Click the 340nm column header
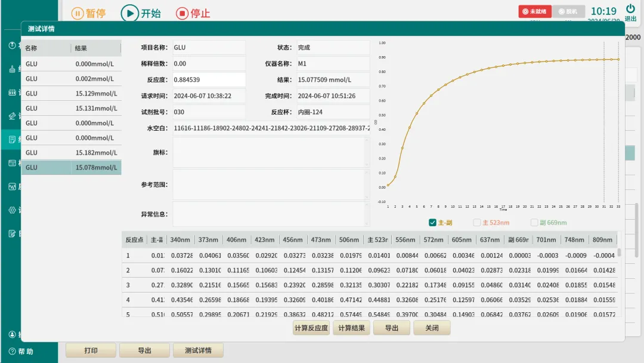 (x=180, y=239)
